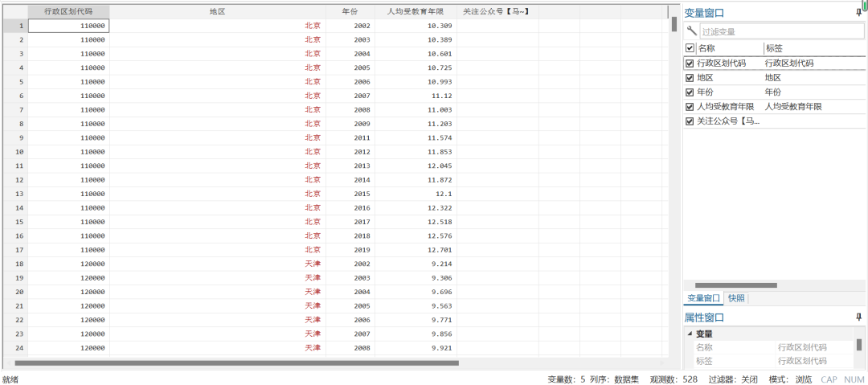The image size is (868, 385).
Task: Select 110000 cell in row 1
Action: tap(68, 26)
